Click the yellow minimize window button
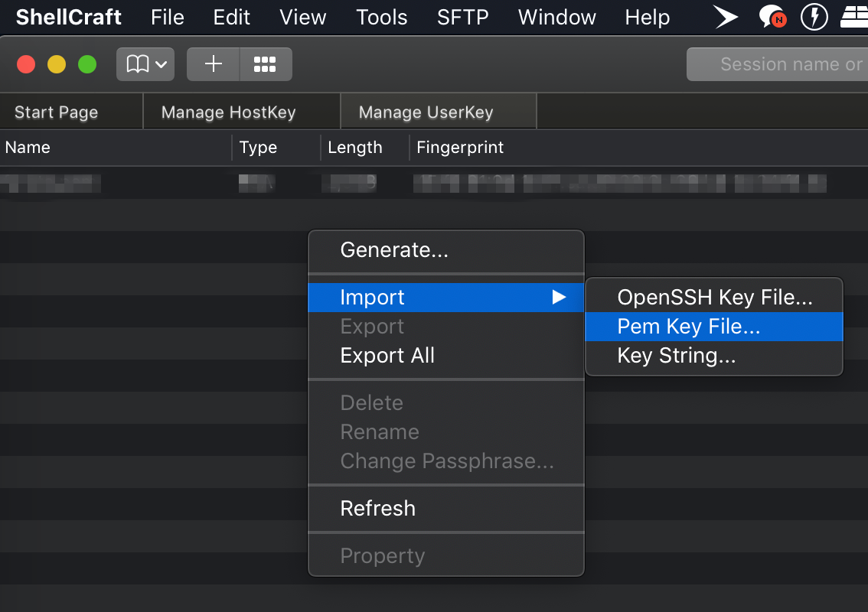This screenshot has width=868, height=612. [57, 64]
